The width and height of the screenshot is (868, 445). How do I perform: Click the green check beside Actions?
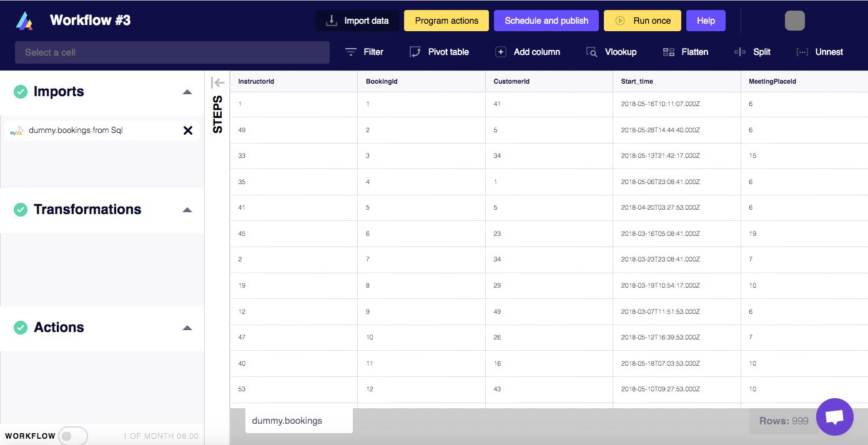point(21,328)
